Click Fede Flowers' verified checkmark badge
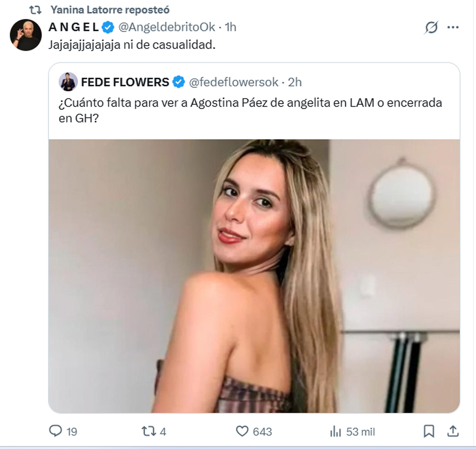 tap(179, 82)
